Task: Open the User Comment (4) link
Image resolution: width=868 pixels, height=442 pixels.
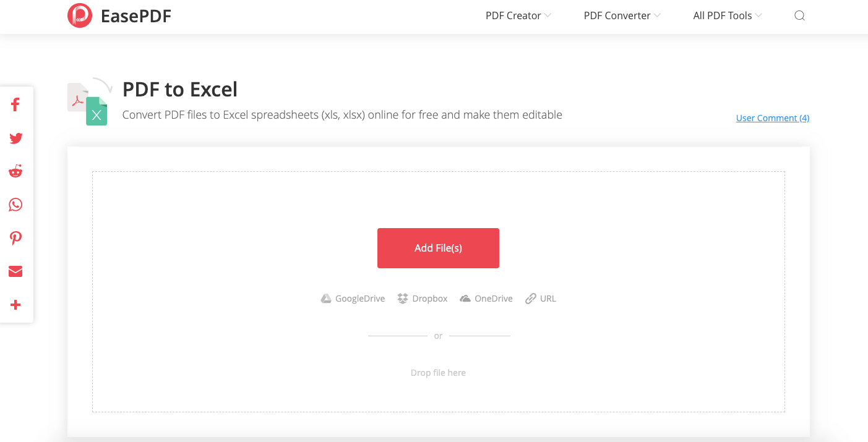Action: click(773, 118)
